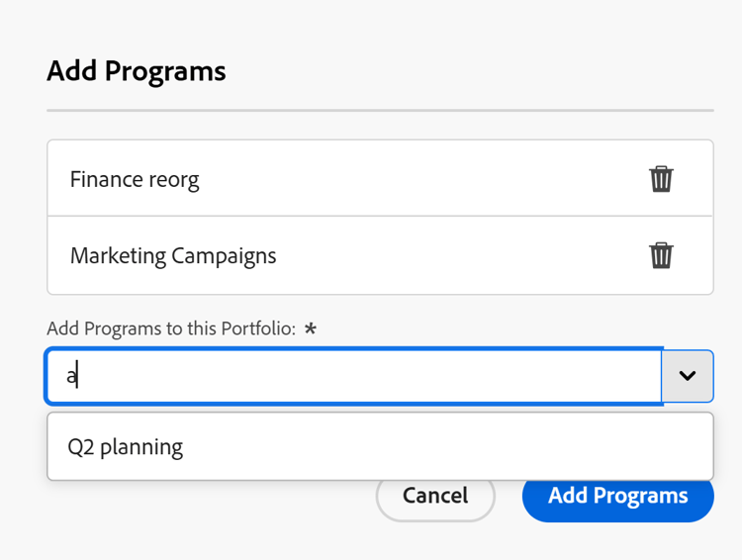Place cursor after typed letter 'a'
Viewport: 742px width, 560px height.
pyautogui.click(x=78, y=377)
